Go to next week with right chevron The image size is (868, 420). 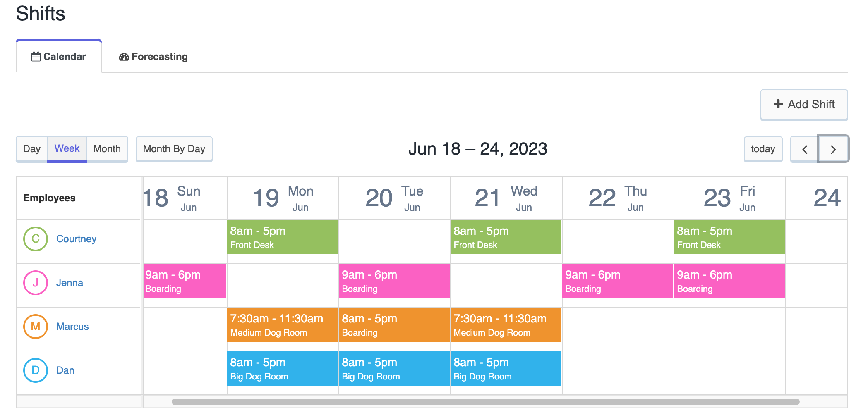point(833,149)
